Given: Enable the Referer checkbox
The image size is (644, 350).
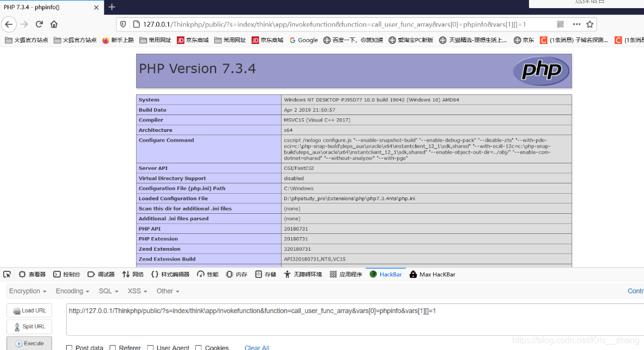Looking at the screenshot, I should 112,348.
